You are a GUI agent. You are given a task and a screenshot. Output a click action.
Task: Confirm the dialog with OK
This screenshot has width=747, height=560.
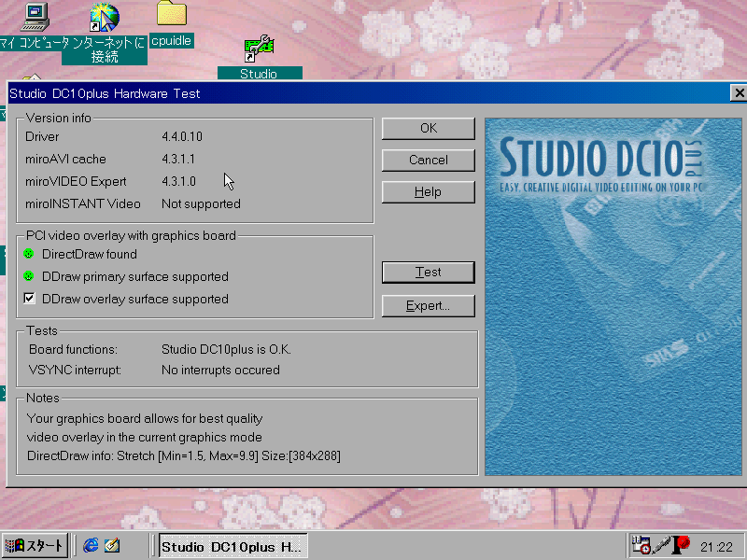click(x=429, y=129)
